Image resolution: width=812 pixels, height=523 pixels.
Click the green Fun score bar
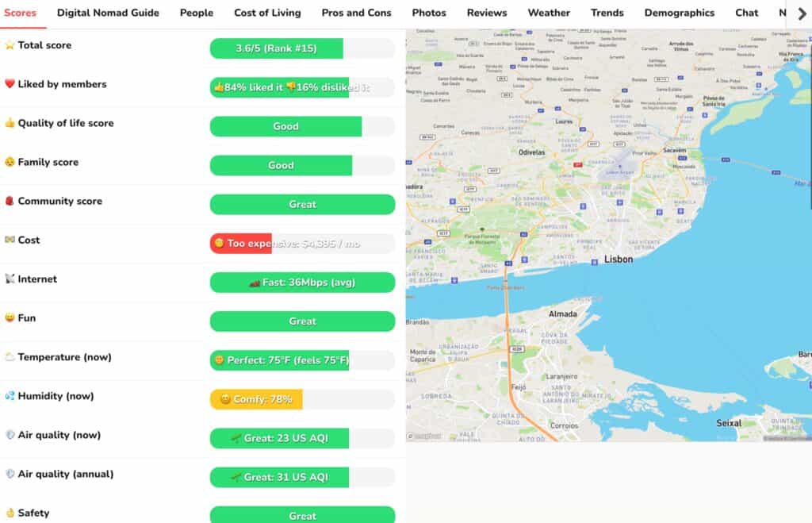click(x=302, y=321)
